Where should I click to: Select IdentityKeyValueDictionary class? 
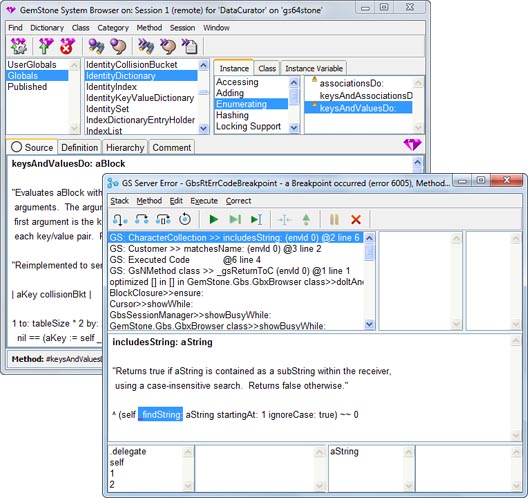click(141, 98)
